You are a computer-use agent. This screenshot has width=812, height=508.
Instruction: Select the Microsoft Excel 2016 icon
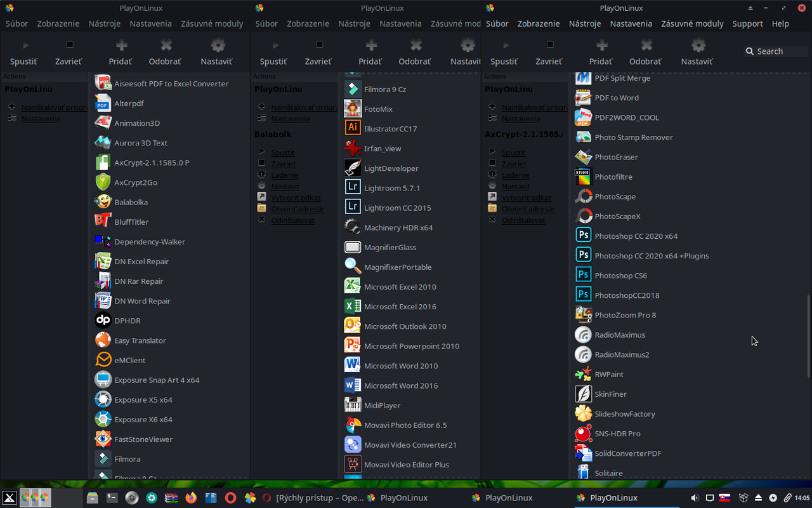point(353,305)
